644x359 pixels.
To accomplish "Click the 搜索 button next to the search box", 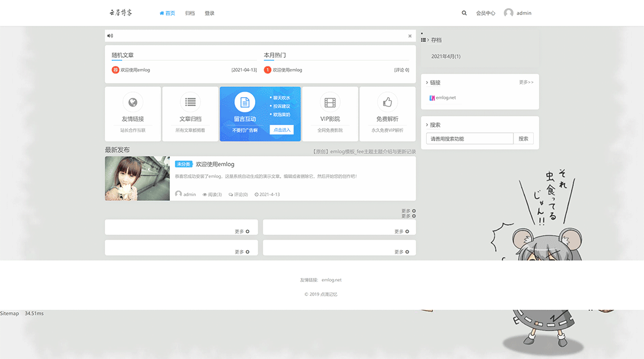I will pos(523,138).
